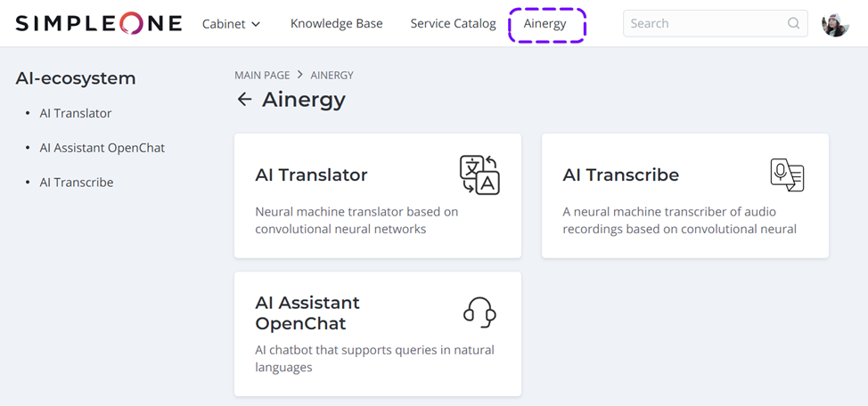Screen dimensions: 868x406
Task: Expand the Cabinet dropdown menu
Action: pyautogui.click(x=231, y=24)
